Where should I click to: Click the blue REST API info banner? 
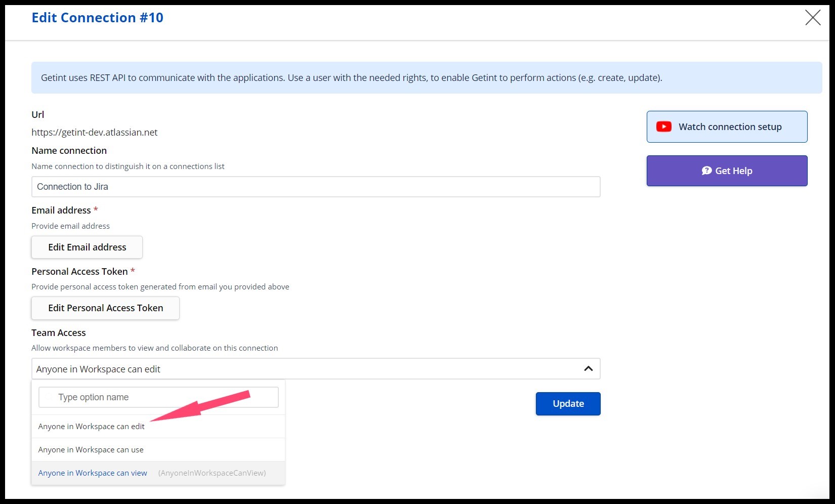(426, 78)
